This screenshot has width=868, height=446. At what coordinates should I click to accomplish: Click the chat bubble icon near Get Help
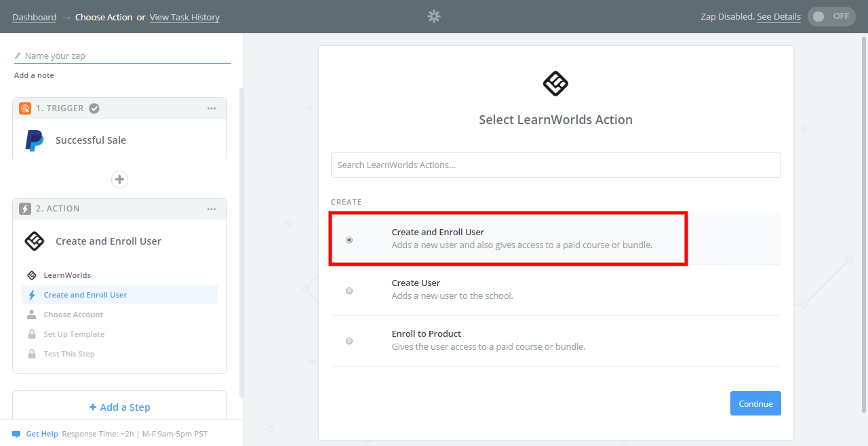point(16,434)
